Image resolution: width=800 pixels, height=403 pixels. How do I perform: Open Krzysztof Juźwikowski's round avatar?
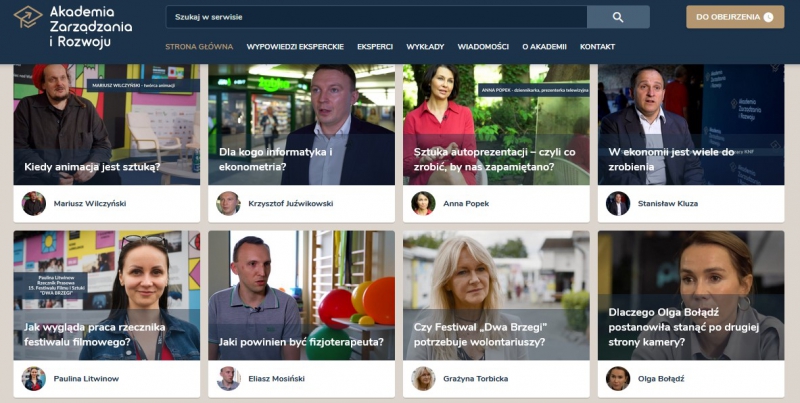(x=228, y=204)
